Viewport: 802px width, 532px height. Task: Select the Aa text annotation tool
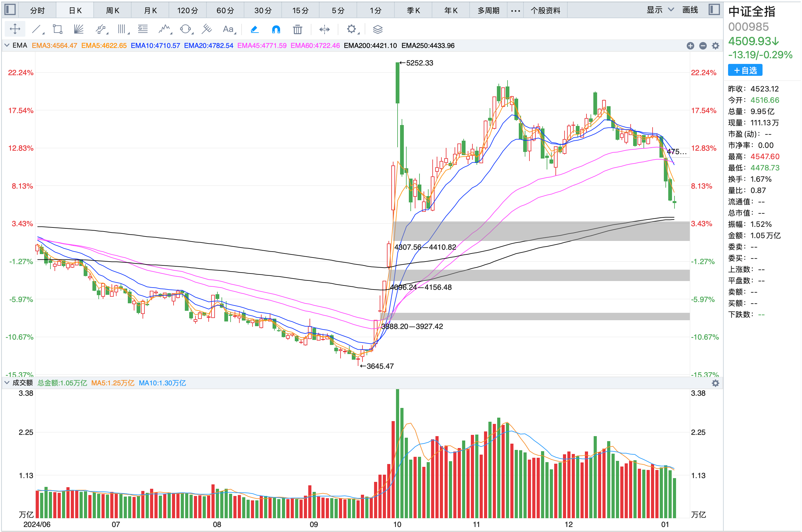(x=228, y=29)
